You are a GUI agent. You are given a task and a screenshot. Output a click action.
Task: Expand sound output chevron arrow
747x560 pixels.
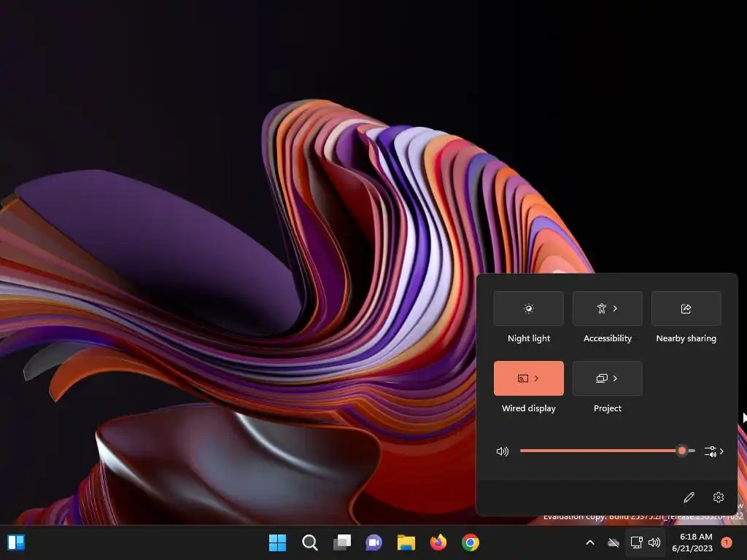point(721,451)
